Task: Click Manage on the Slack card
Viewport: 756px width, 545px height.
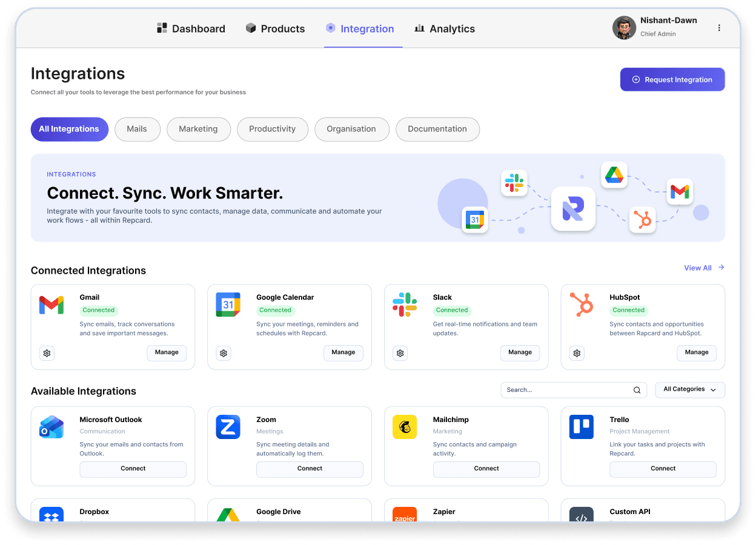Action: [x=520, y=353]
